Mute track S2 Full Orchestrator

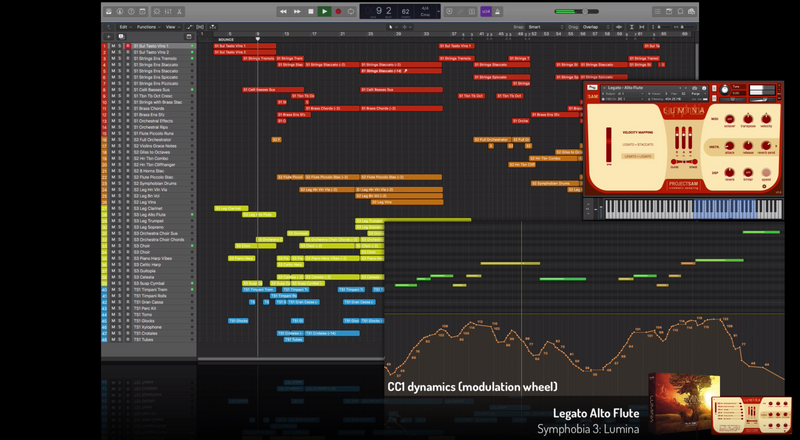(113, 140)
